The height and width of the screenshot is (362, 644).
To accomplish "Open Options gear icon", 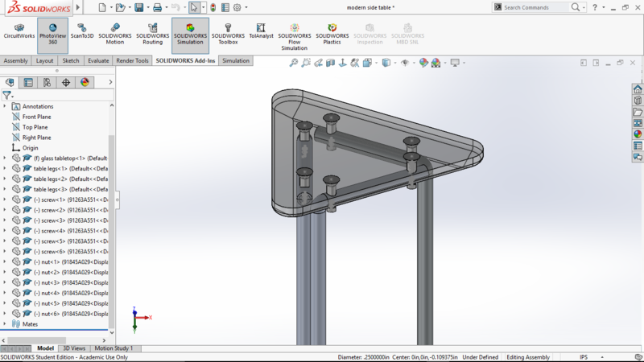I will [237, 7].
